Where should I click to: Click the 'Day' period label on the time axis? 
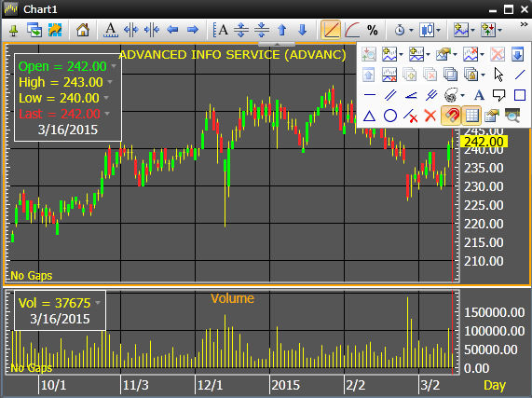[x=495, y=386]
